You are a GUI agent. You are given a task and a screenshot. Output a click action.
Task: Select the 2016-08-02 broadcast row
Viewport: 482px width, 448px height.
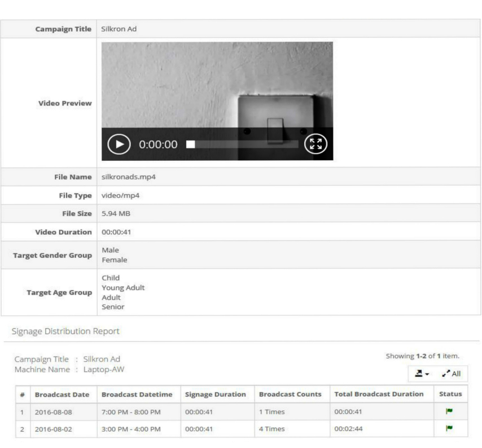coord(242,429)
